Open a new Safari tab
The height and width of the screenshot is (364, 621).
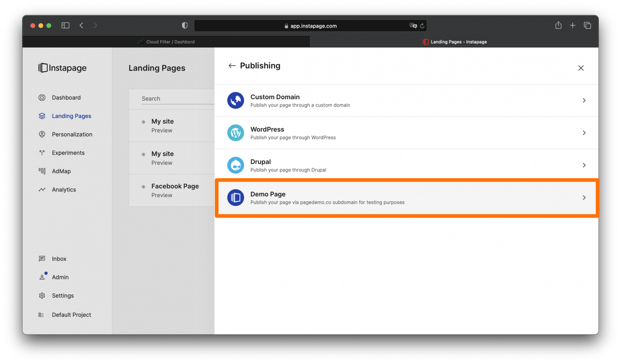(x=573, y=25)
